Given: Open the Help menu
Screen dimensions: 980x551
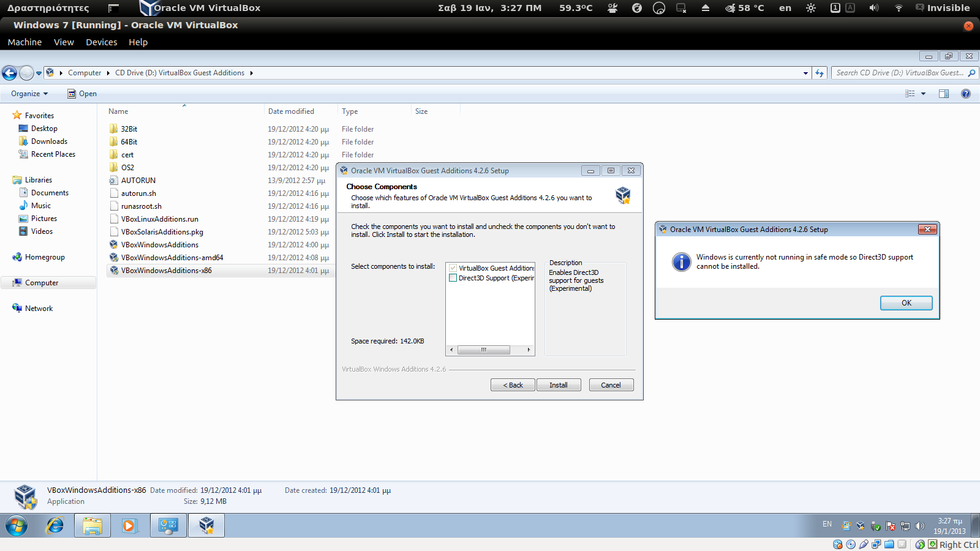Looking at the screenshot, I should click(x=138, y=42).
